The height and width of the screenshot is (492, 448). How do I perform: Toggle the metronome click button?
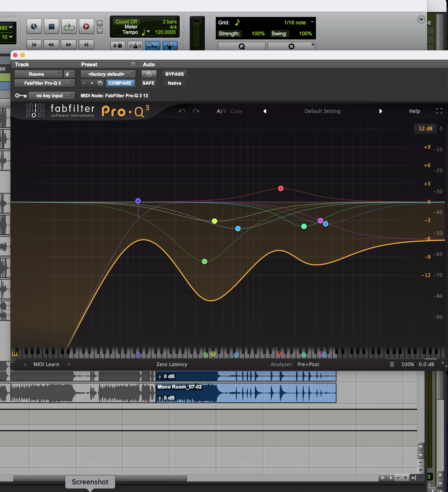click(x=135, y=46)
